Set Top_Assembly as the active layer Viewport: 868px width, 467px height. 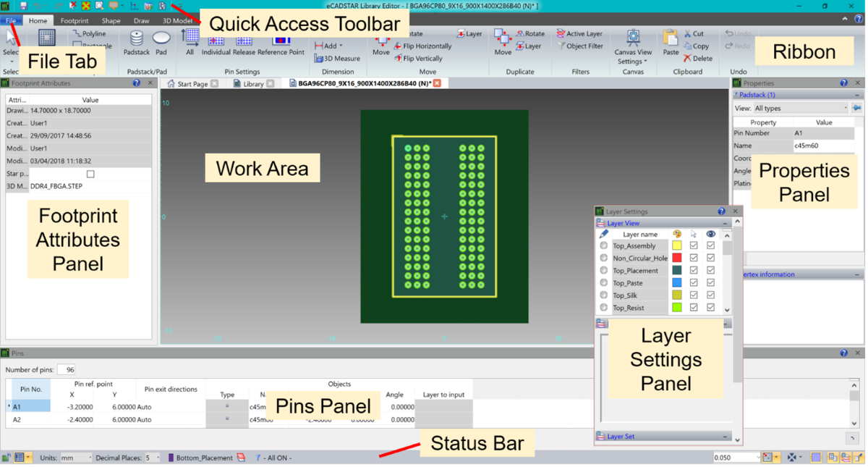(604, 246)
